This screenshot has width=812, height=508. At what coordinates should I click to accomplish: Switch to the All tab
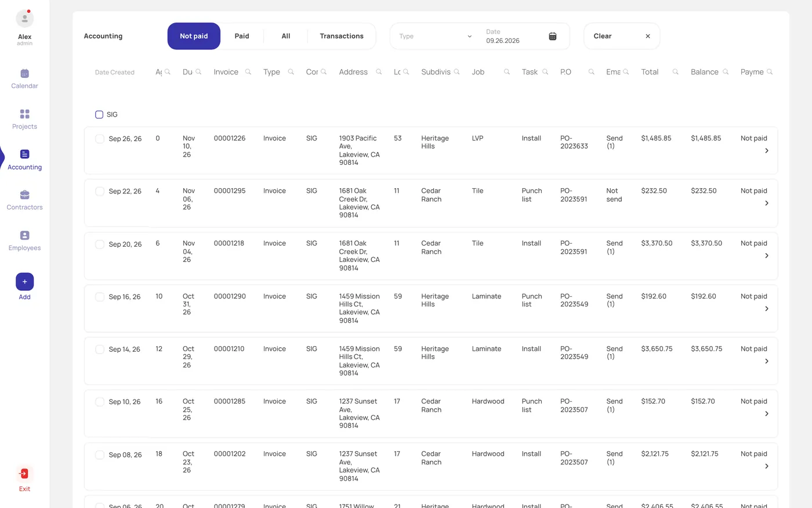tap(286, 36)
